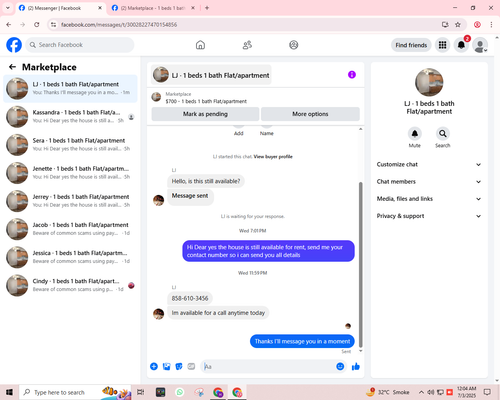
Task: Open Jessica conversation in list
Action: click(x=70, y=257)
